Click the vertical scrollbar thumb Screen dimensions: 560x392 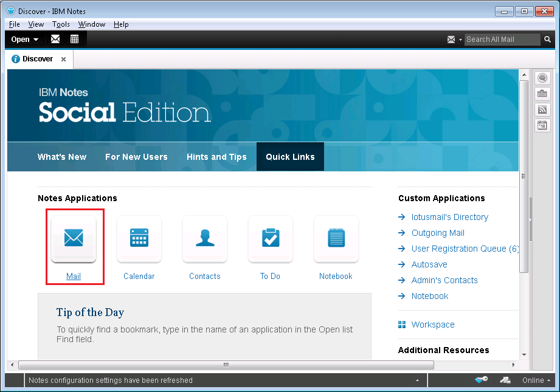click(524, 176)
